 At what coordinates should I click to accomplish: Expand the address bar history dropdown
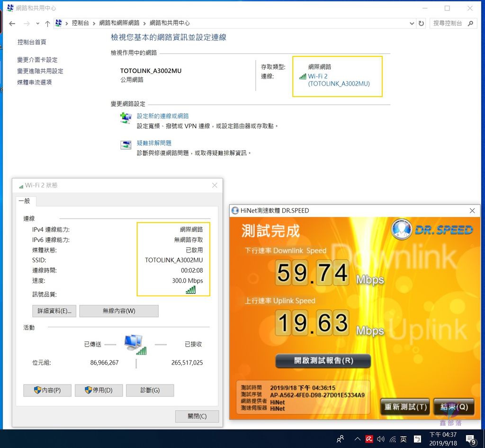pos(412,23)
